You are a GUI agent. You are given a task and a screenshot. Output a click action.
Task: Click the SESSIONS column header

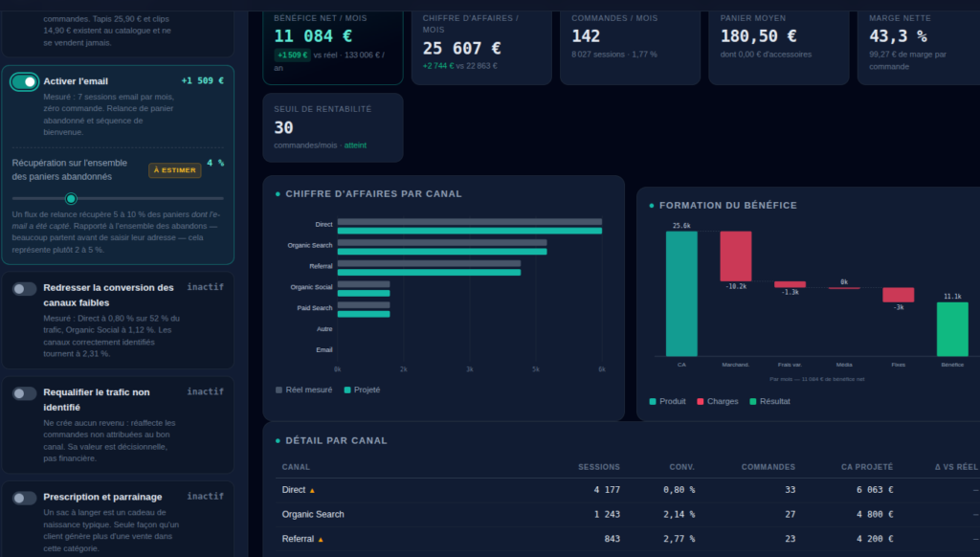click(599, 467)
